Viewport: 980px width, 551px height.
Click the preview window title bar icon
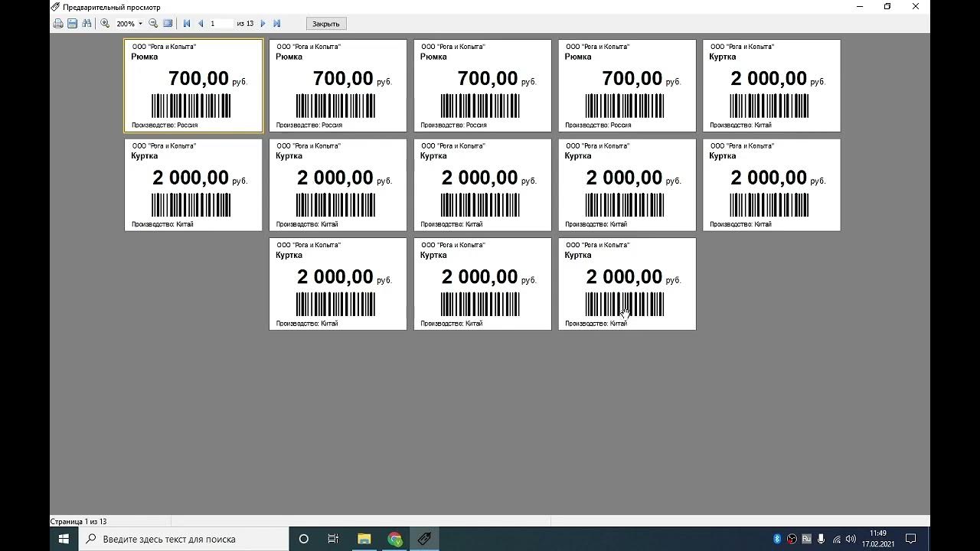55,7
